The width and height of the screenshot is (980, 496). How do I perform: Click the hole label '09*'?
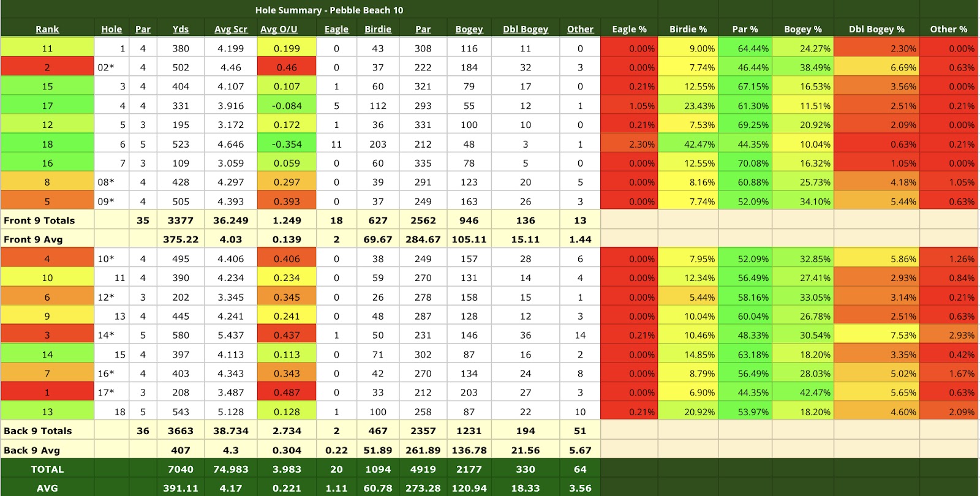tap(106, 201)
